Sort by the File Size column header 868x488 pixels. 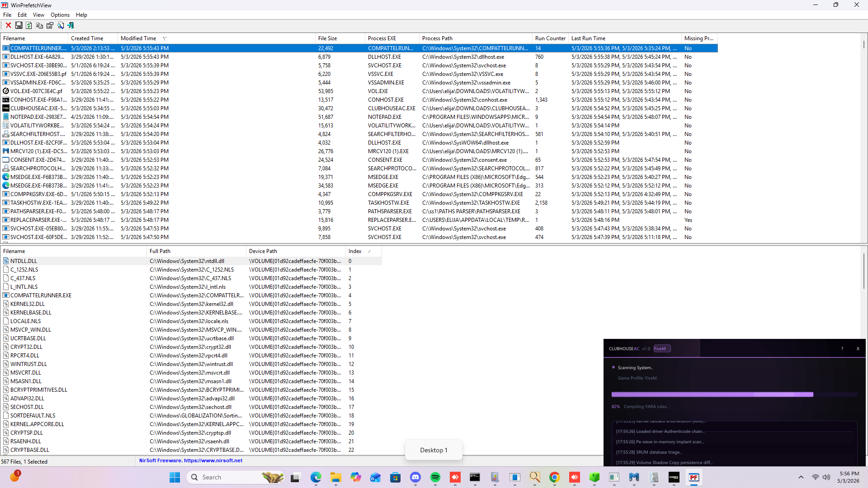point(340,38)
